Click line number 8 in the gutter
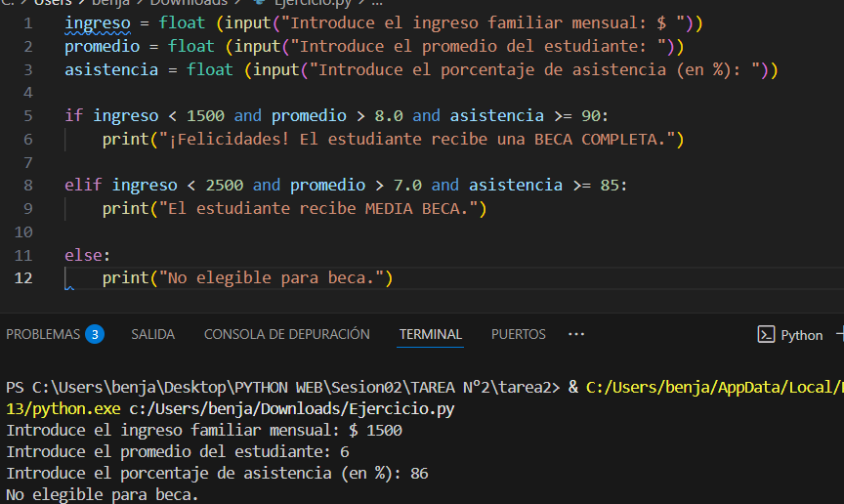Viewport: 844px width, 504px height. (28, 186)
